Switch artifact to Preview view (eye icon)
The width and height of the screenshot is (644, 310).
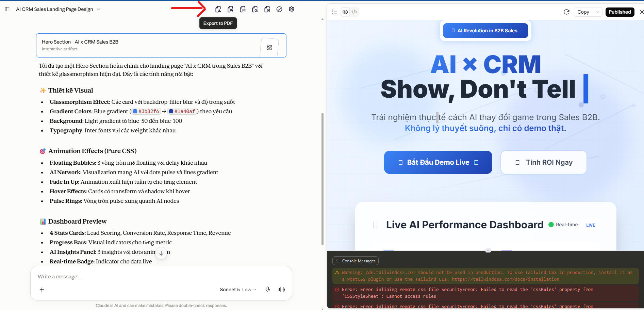click(x=345, y=12)
